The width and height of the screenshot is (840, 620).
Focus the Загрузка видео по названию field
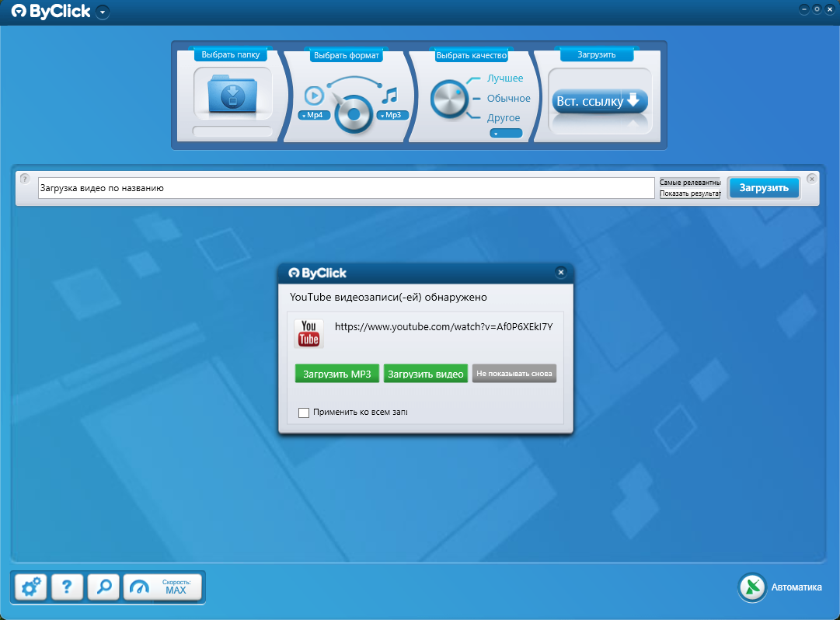click(346, 188)
